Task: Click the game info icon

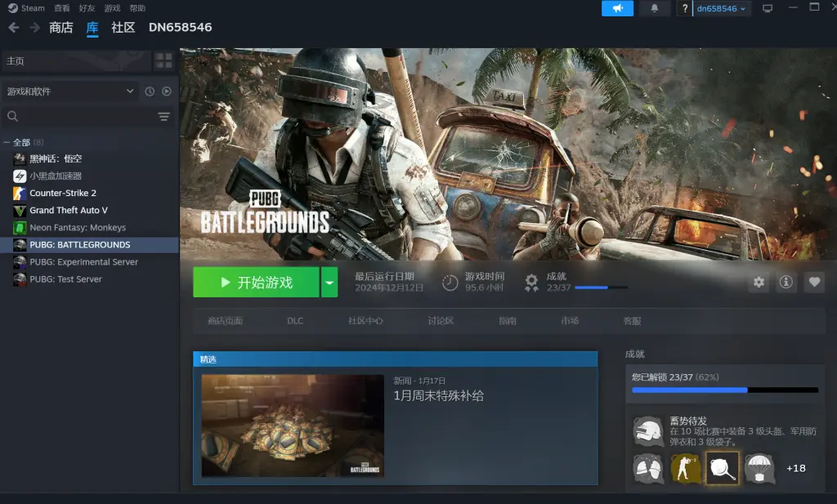Action: tap(786, 282)
